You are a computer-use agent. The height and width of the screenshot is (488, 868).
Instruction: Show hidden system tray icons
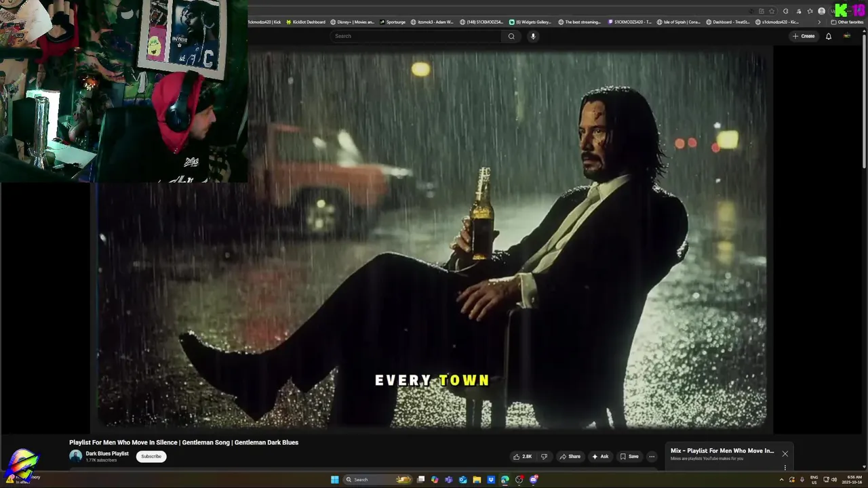point(781,480)
